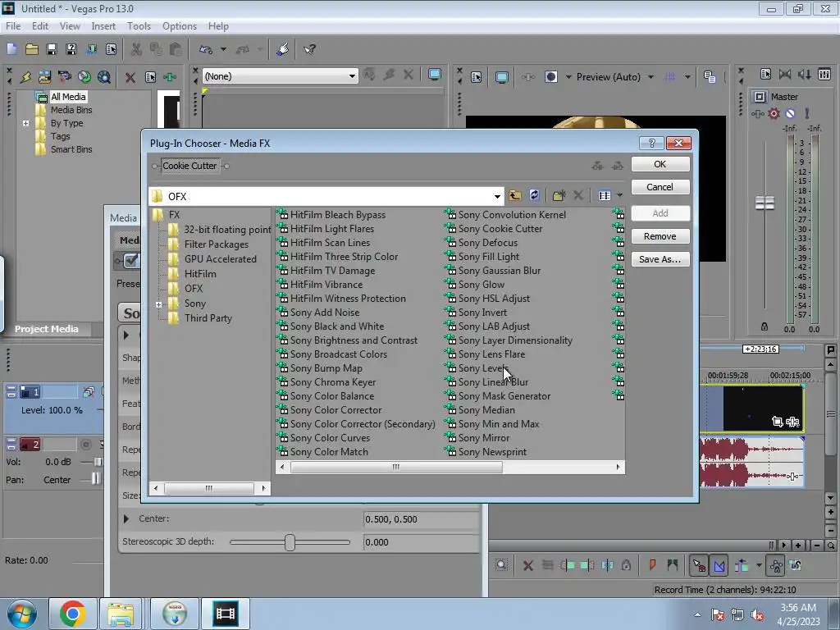Screen dimensions: 840x630
Task: Select the Third Party folder
Action: point(208,318)
